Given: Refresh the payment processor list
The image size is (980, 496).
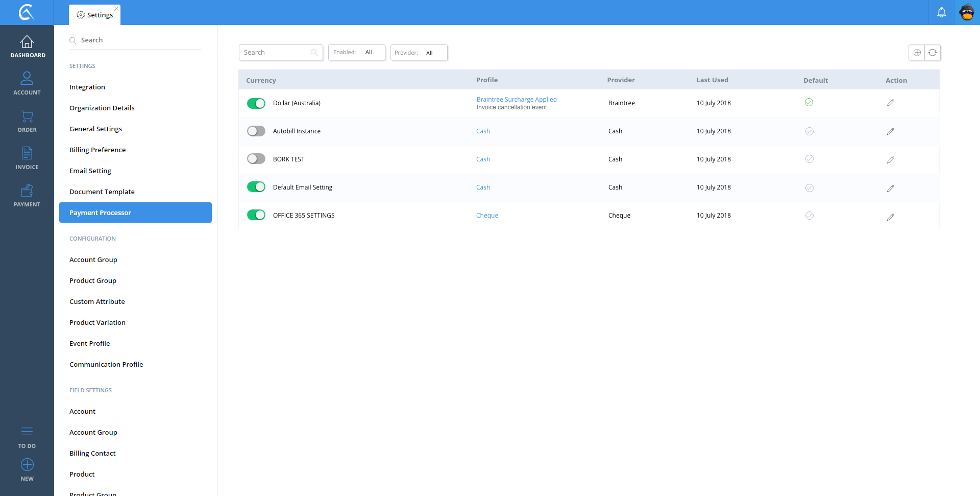Looking at the screenshot, I should point(933,53).
